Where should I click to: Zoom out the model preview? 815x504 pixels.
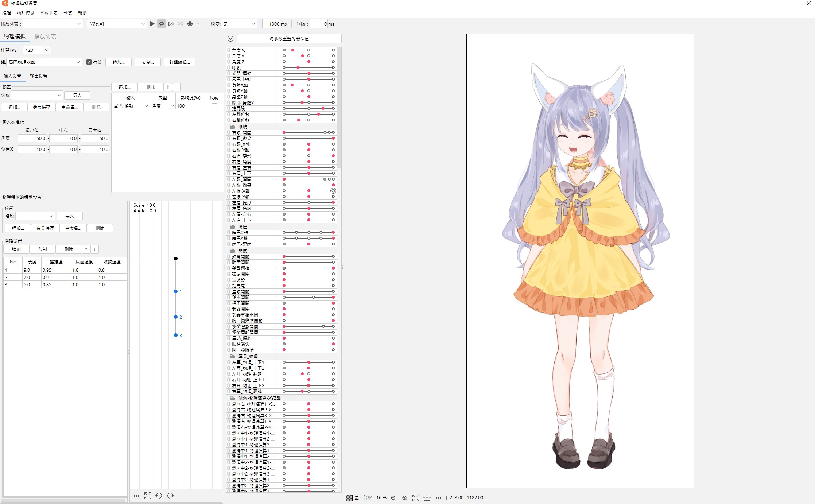coord(393,498)
